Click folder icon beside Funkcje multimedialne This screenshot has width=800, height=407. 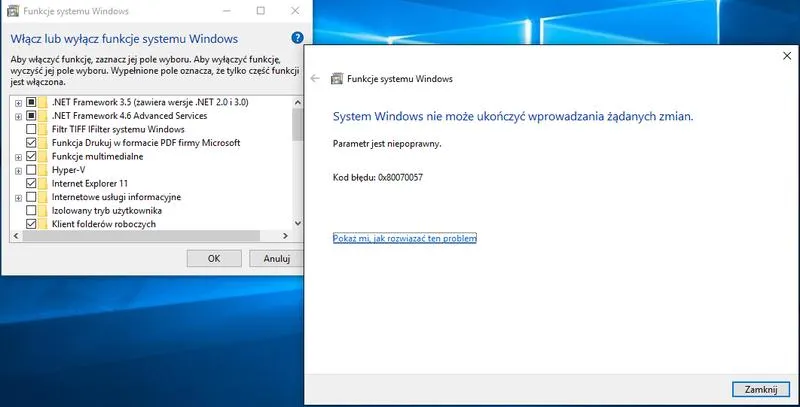(43, 156)
